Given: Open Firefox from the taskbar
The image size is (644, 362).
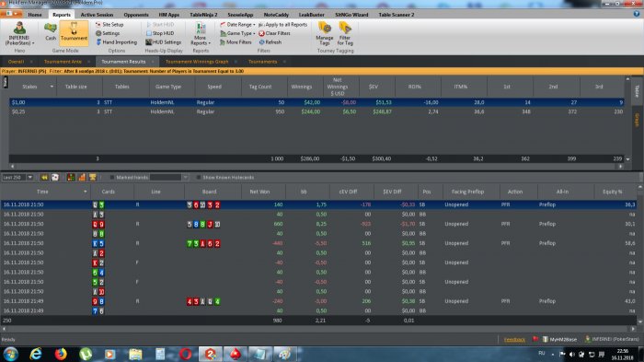Looking at the screenshot, I should 61,354.
